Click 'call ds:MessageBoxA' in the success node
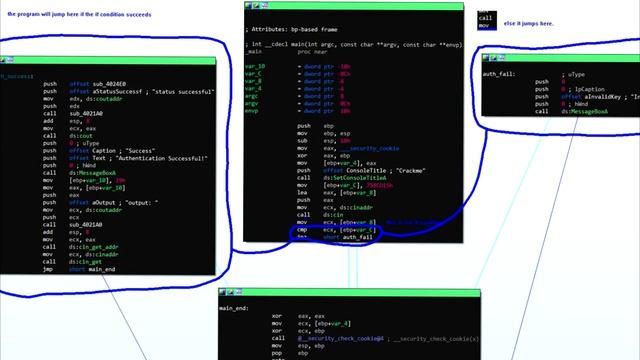The width and height of the screenshot is (640, 360). 80,173
